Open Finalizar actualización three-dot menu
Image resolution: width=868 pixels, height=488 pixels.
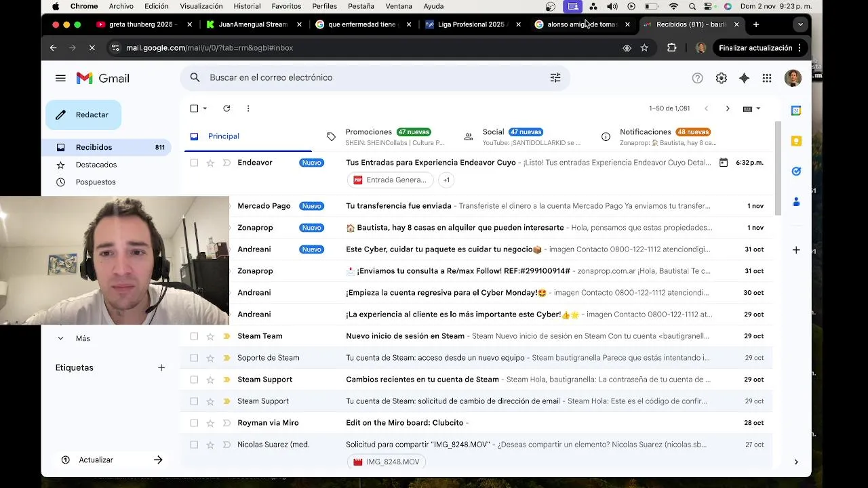coord(800,48)
